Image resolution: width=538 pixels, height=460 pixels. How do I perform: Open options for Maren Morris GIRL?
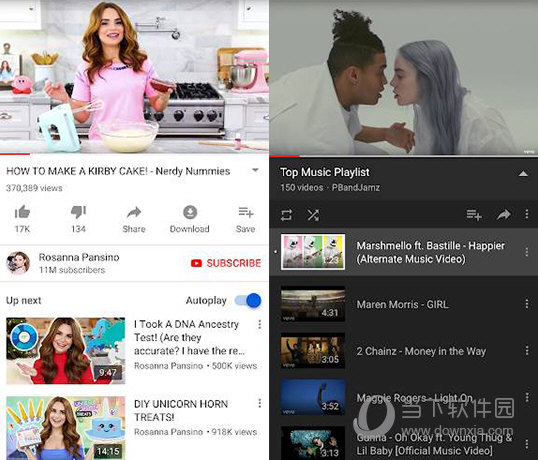[x=527, y=304]
